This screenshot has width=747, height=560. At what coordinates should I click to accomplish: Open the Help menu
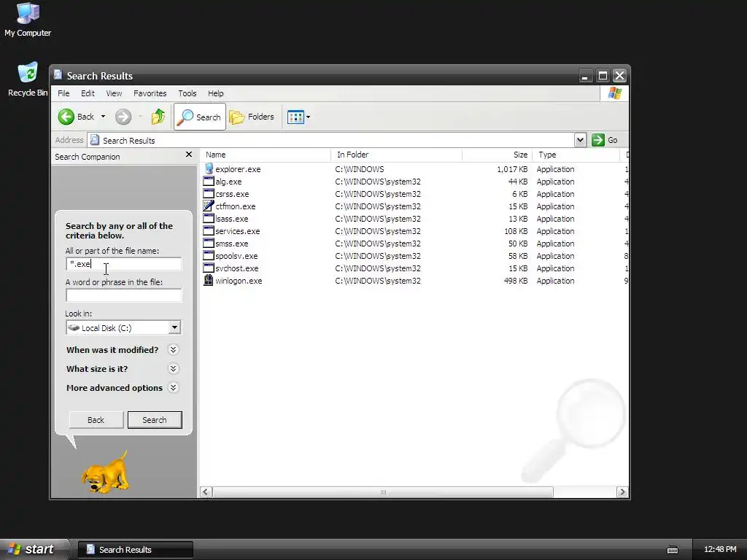tap(215, 93)
